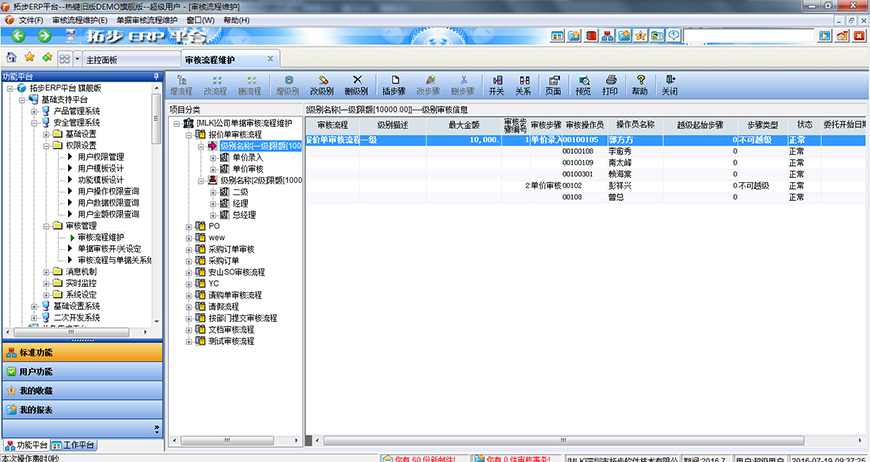Click the 页面 (page) toolbar icon
Viewport: 870px width, 462px height.
(x=552, y=84)
